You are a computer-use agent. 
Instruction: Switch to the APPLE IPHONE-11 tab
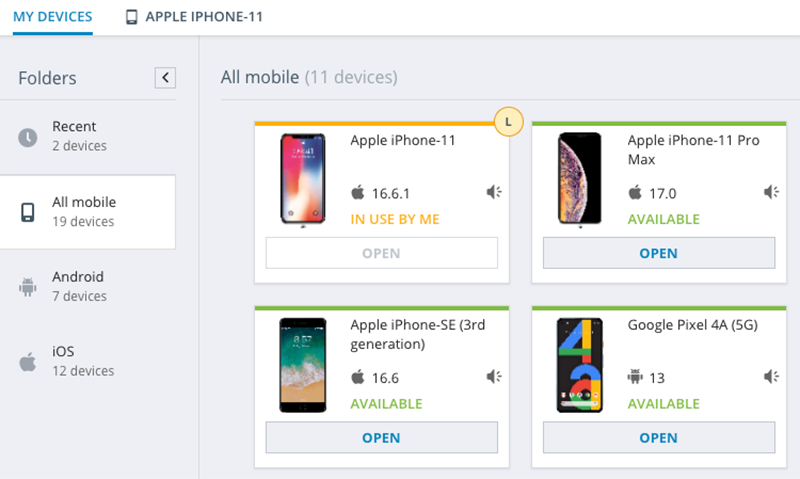click(194, 17)
